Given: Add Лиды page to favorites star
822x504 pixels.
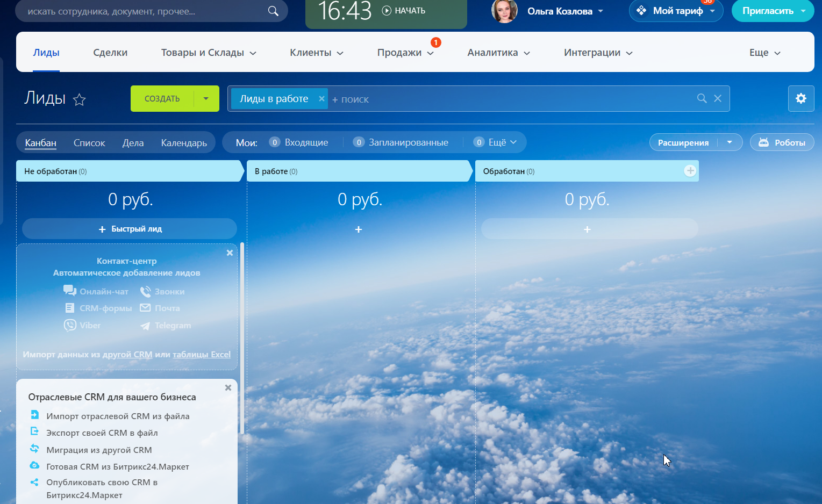Looking at the screenshot, I should pos(80,99).
